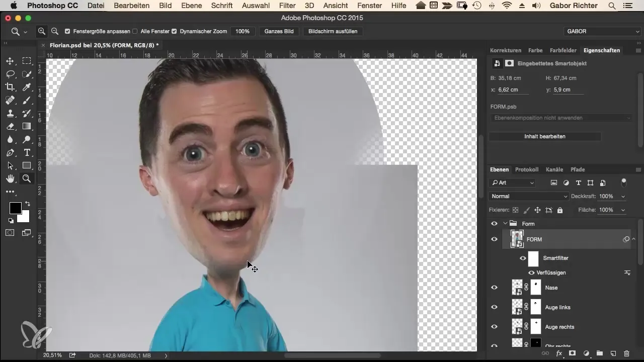The width and height of the screenshot is (644, 362).
Task: Filter layers by type layers icon
Action: 578,183
